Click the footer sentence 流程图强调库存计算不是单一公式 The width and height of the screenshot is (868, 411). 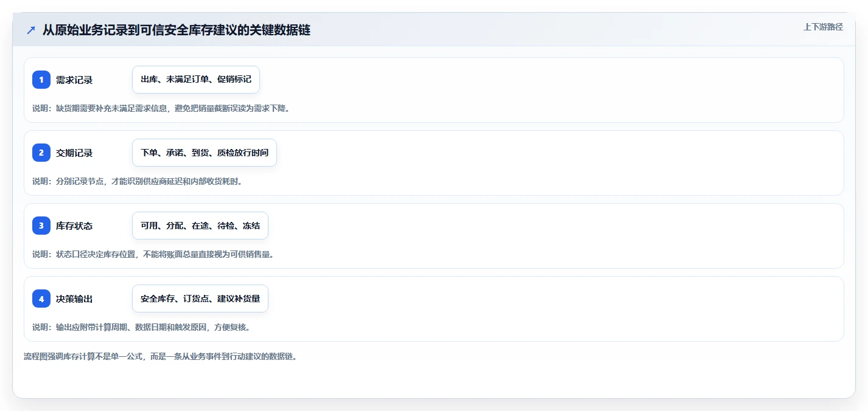click(161, 356)
